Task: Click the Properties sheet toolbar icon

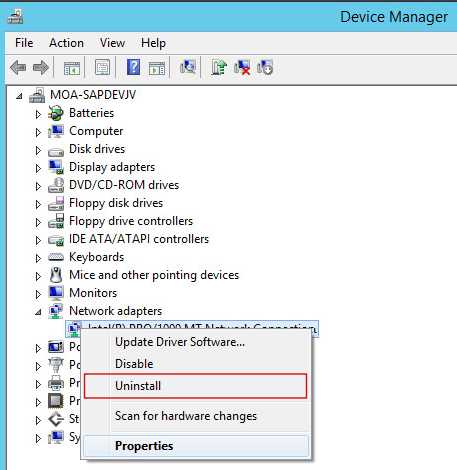Action: point(102,67)
